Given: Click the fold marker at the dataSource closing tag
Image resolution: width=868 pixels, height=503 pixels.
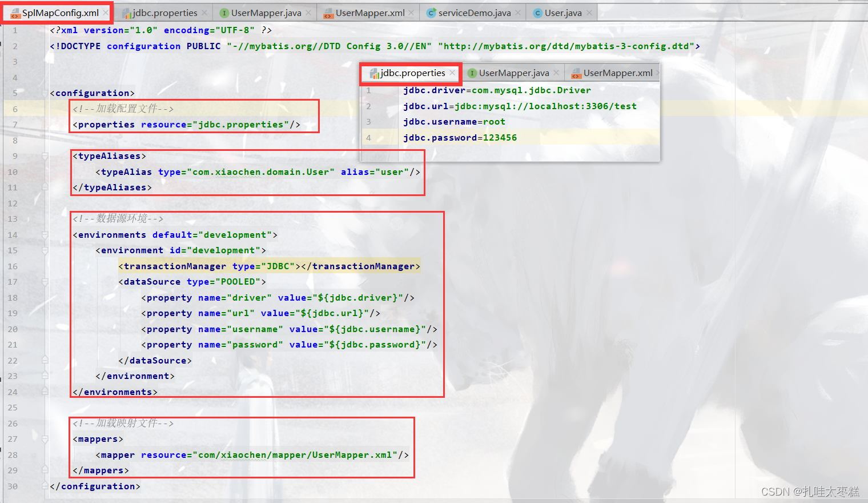Looking at the screenshot, I should (45, 361).
